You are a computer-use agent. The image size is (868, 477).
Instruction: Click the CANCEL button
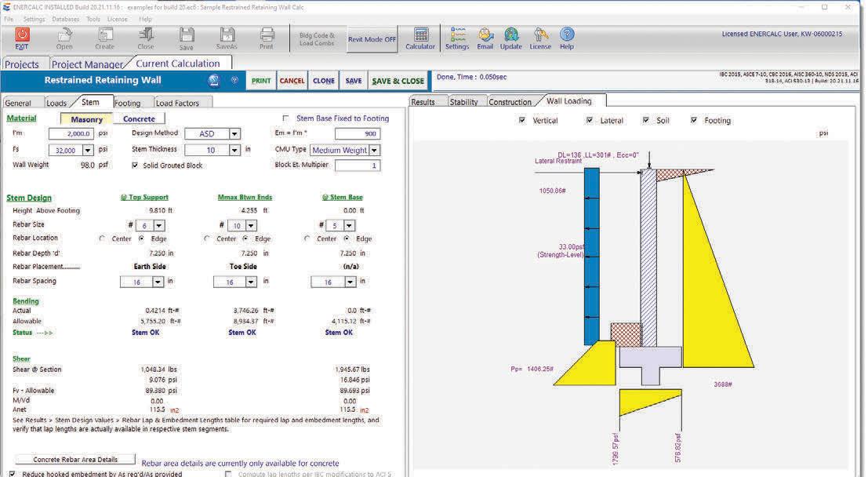[292, 81]
